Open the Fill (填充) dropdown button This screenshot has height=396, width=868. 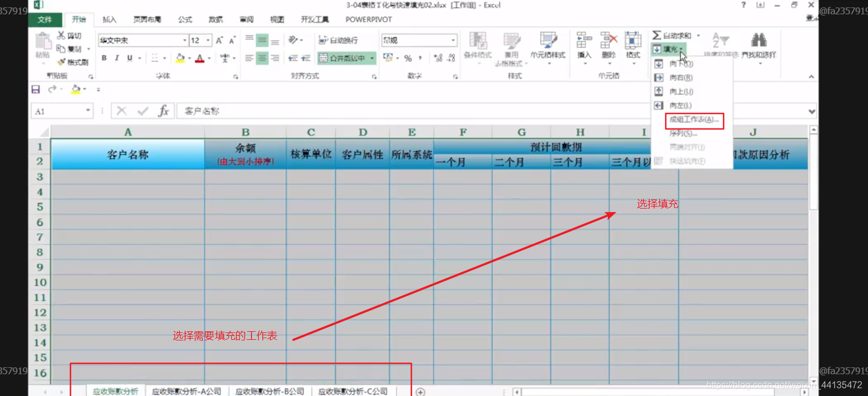coord(669,49)
